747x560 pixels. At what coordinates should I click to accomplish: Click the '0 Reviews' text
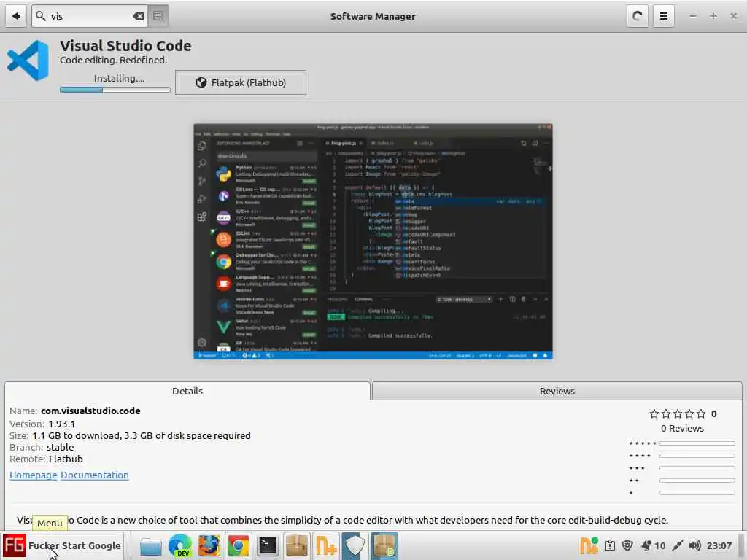pyautogui.click(x=682, y=428)
